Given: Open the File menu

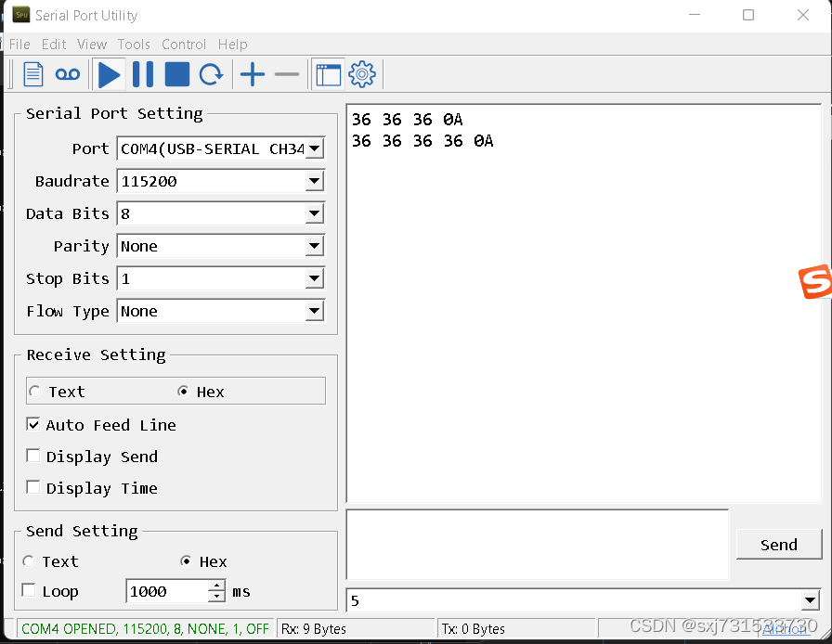Looking at the screenshot, I should point(19,44).
